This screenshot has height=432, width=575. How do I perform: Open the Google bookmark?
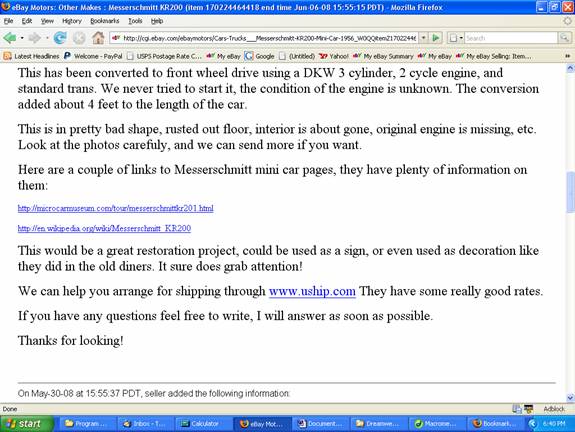[260, 56]
